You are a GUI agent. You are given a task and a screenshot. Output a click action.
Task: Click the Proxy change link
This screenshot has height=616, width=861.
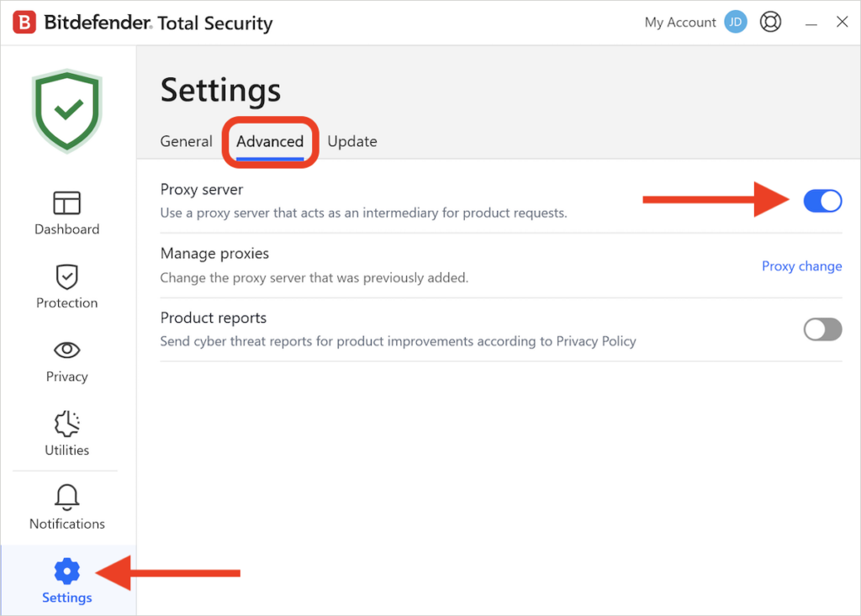[801, 266]
